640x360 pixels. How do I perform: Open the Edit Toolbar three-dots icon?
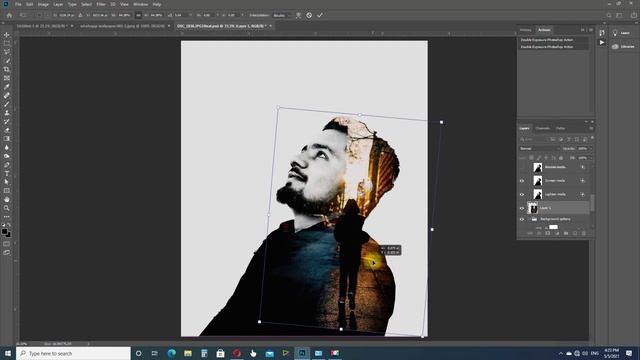[7, 217]
